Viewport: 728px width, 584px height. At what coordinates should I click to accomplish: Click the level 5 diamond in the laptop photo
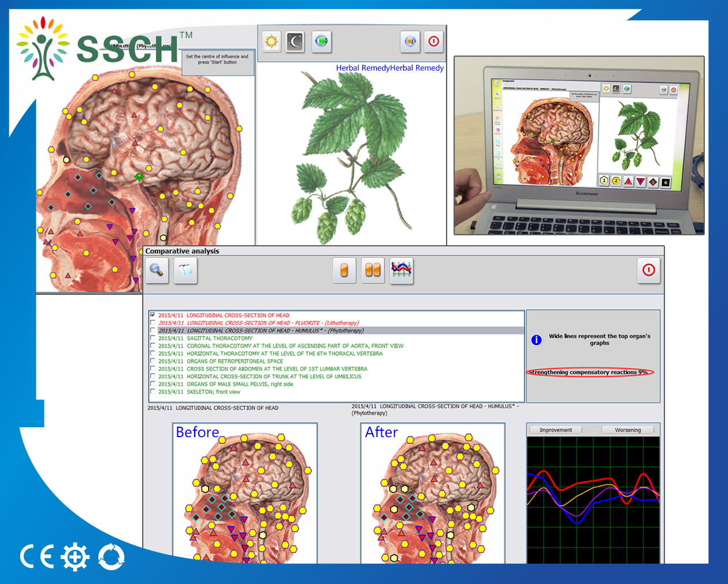(x=653, y=182)
